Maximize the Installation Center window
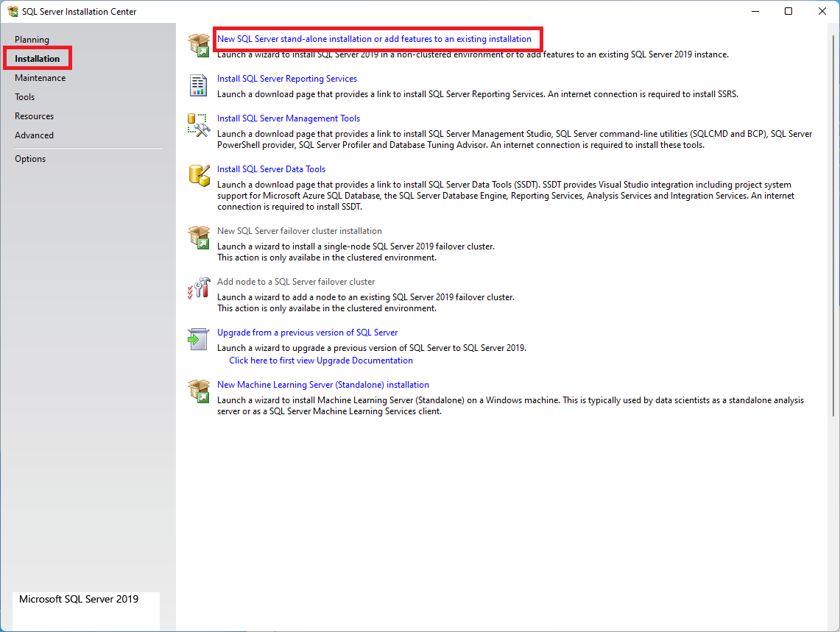Screen dimensions: 840x632 tap(788, 11)
